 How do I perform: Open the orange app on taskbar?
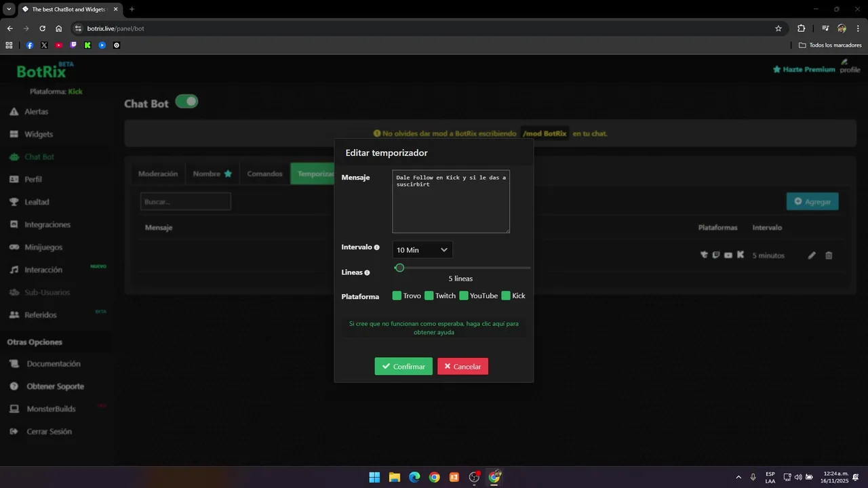coord(454,477)
